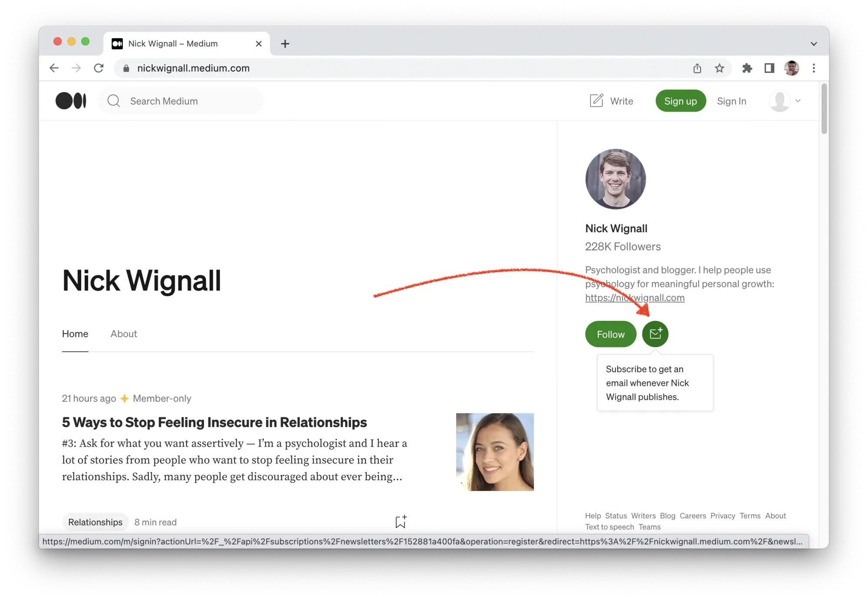Open Nick Wignall's personal website link

tap(635, 297)
